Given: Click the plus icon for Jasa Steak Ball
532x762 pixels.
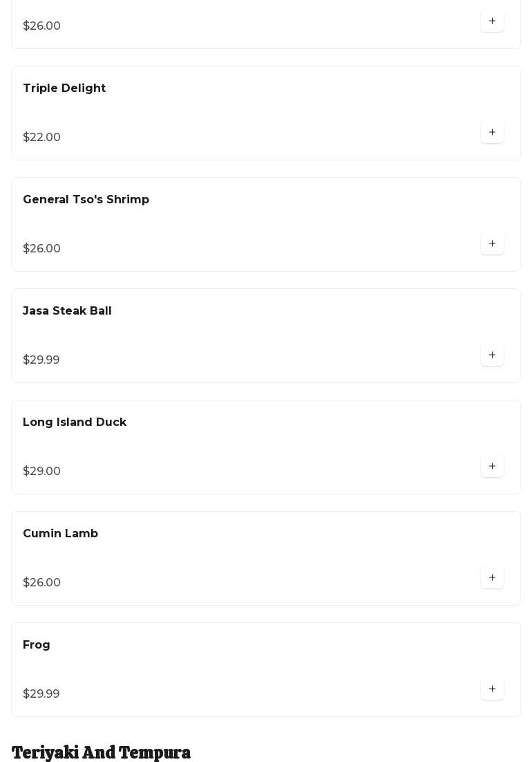Looking at the screenshot, I should click(x=492, y=355).
